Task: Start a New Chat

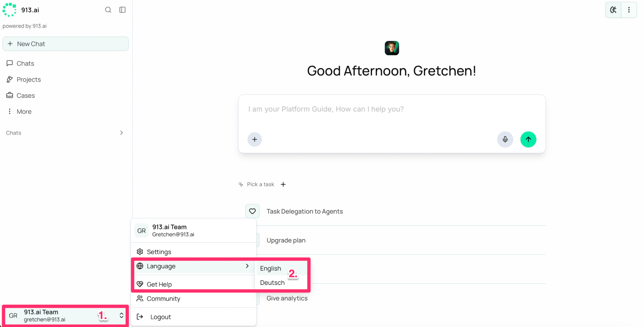Action: (x=65, y=44)
